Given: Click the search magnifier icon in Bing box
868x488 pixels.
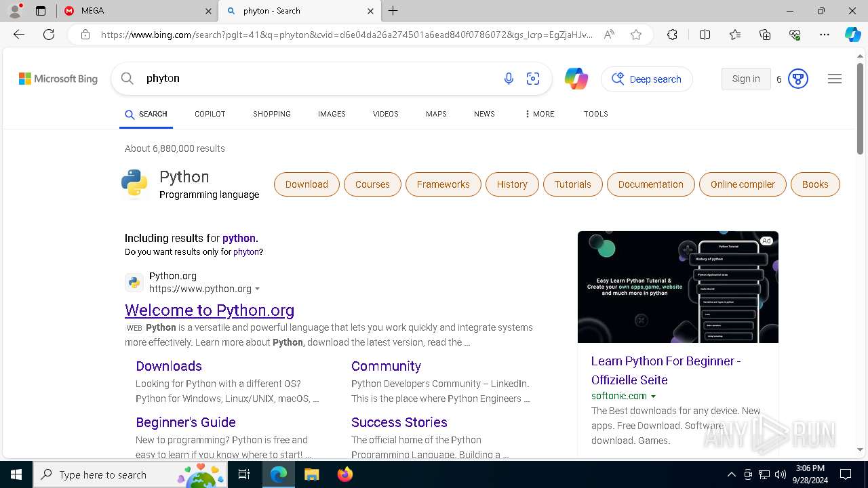Looking at the screenshot, I should pyautogui.click(x=127, y=79).
